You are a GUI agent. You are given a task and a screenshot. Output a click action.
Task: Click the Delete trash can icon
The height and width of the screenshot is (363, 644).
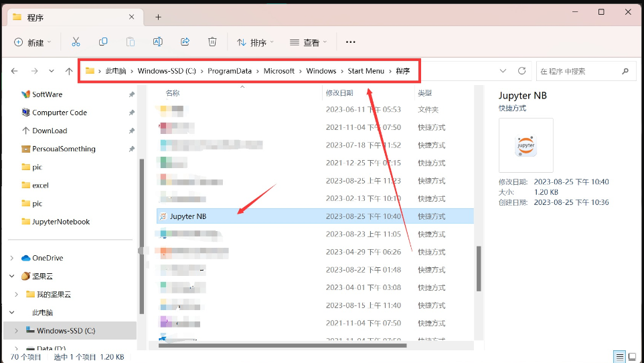click(212, 42)
